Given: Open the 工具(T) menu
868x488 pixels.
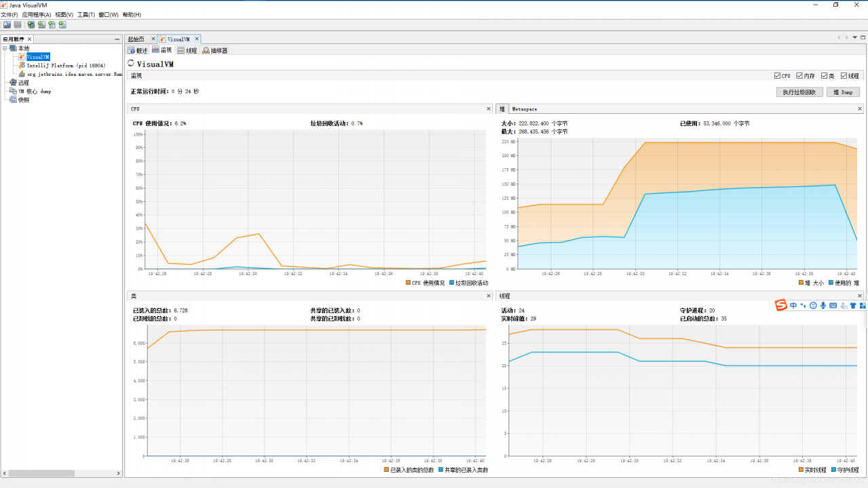Looking at the screenshot, I should coord(86,14).
